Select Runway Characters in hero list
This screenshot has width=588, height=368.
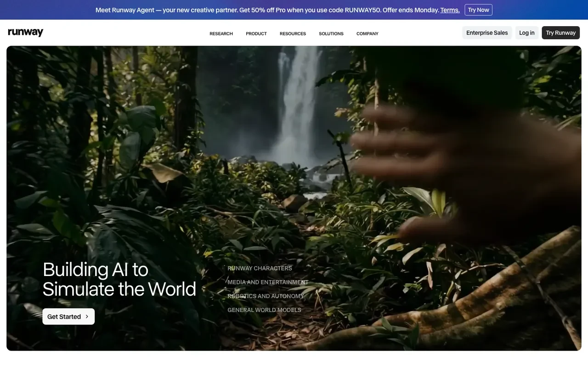tap(260, 268)
